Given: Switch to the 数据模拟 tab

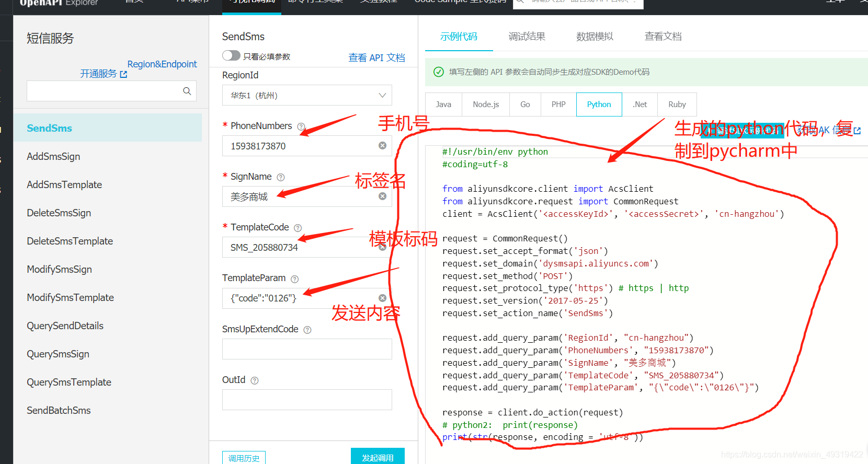Looking at the screenshot, I should click(595, 36).
